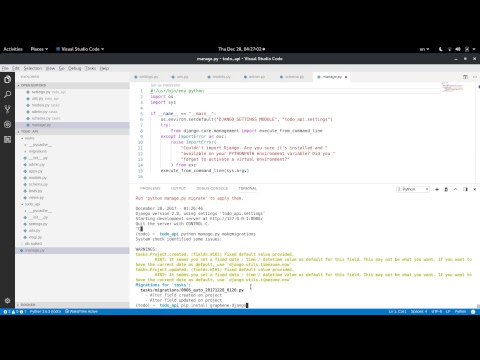Open the Edit menu
The image size is (480, 360).
click(16, 68)
